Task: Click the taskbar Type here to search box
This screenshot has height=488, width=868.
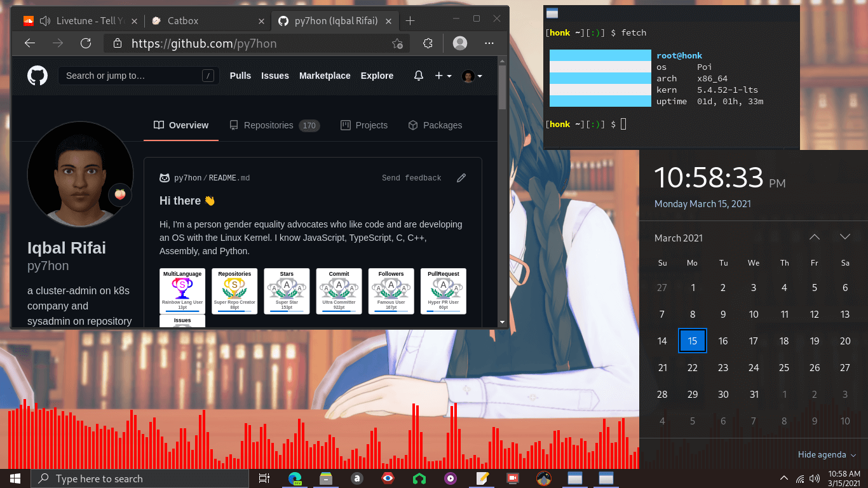Action: (x=140, y=478)
